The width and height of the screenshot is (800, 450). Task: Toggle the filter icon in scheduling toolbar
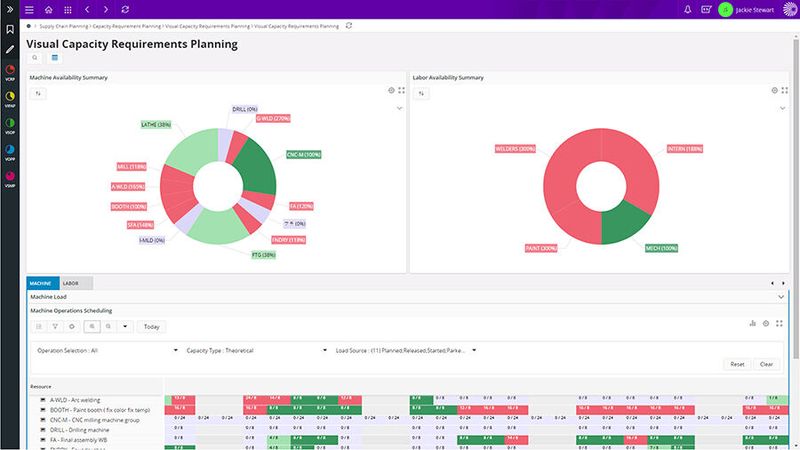pos(56,326)
